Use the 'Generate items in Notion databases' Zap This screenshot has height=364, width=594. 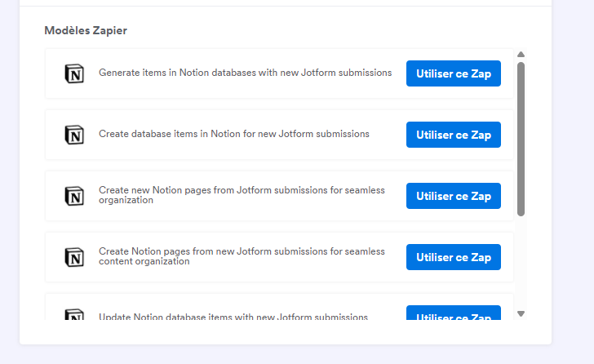coord(454,73)
